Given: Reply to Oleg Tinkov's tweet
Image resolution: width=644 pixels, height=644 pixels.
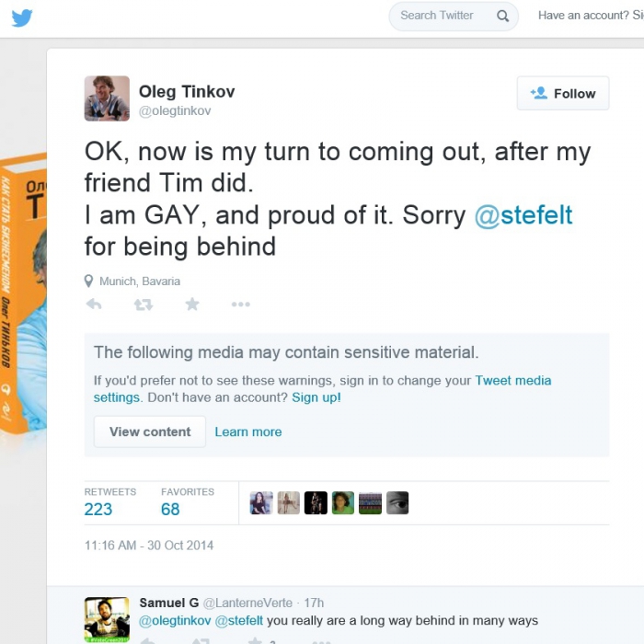Looking at the screenshot, I should (94, 305).
